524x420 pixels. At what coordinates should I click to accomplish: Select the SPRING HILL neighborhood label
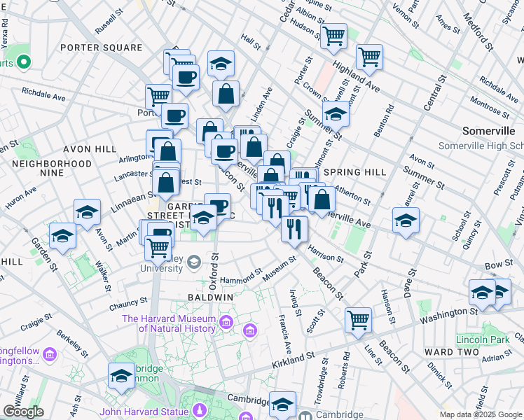[355, 172]
